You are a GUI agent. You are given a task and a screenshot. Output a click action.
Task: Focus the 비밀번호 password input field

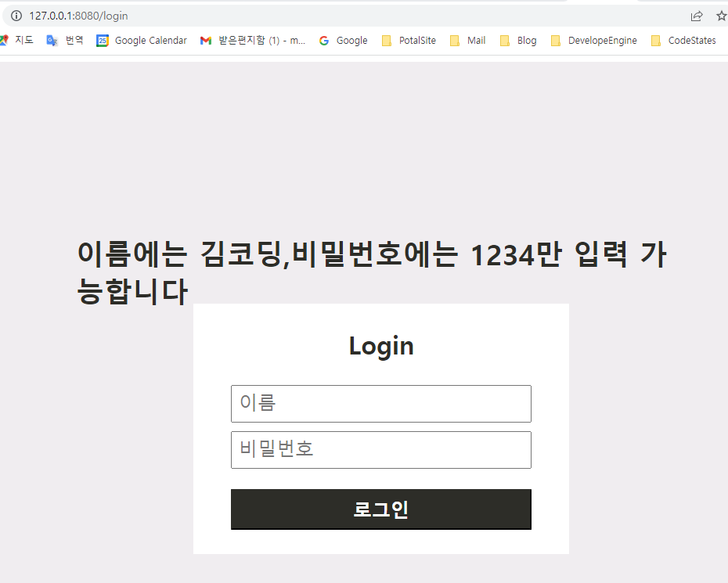[381, 450]
